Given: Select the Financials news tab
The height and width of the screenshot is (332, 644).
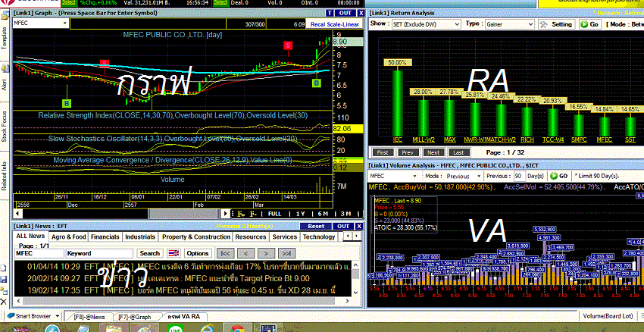Looking at the screenshot, I should [105, 237].
